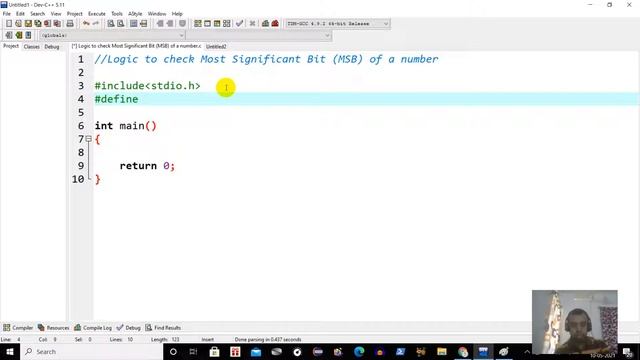Click the Save All toolbar icon

(38, 24)
